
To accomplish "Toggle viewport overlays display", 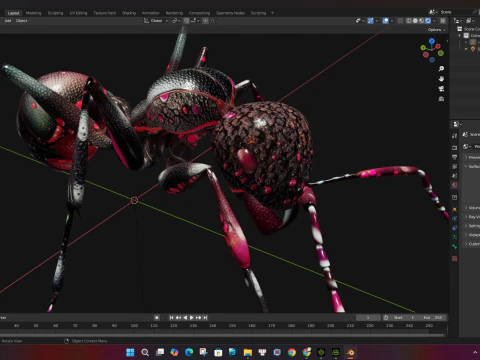I will 386,21.
